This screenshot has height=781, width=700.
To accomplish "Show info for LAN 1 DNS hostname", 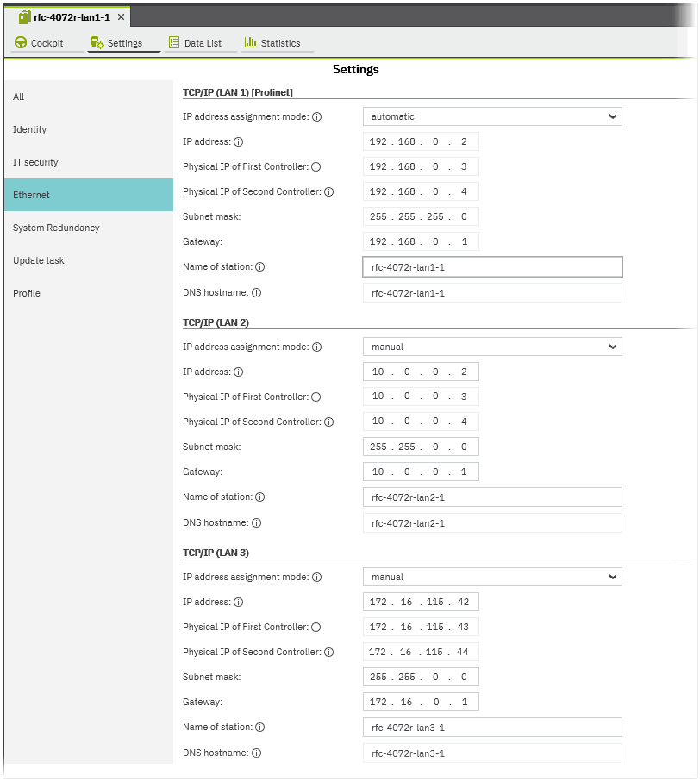I will (257, 293).
